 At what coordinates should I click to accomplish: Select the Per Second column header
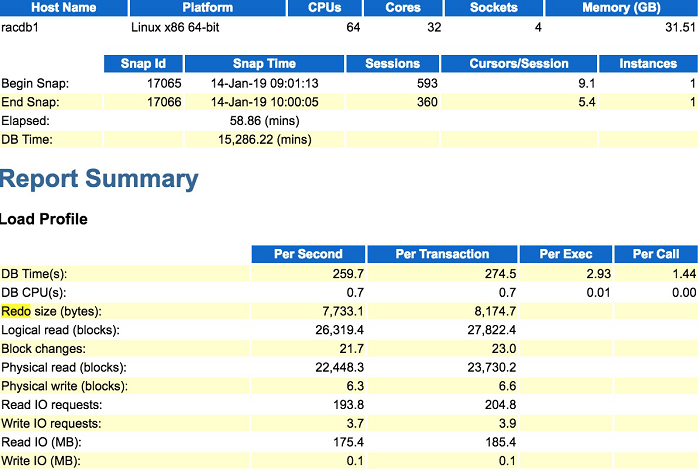point(307,254)
